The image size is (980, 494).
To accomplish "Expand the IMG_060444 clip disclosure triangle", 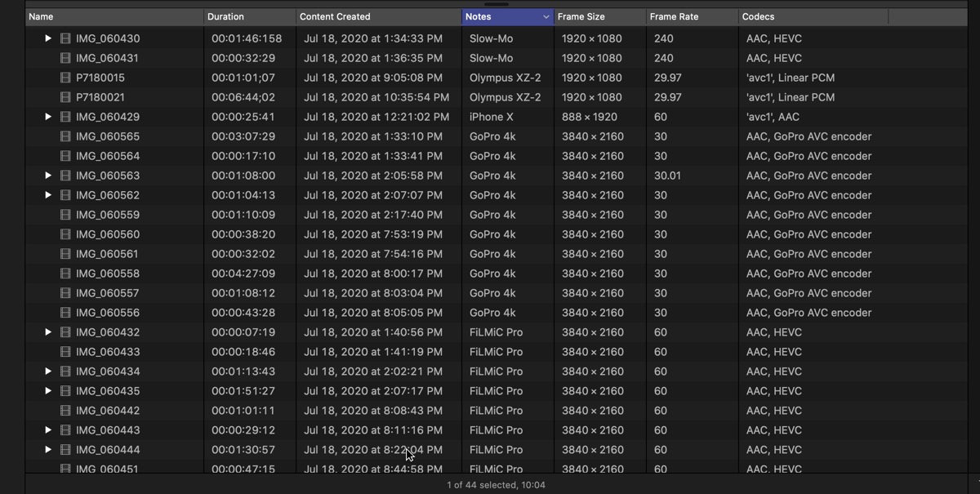I will pos(48,450).
